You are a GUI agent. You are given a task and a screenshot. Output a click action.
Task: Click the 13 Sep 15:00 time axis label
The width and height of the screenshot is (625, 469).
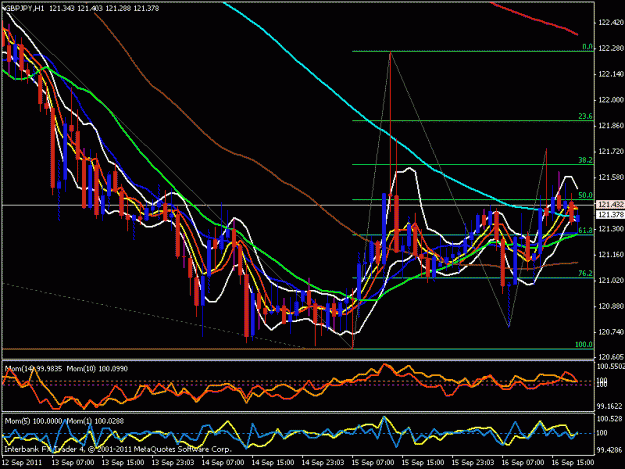tap(123, 463)
